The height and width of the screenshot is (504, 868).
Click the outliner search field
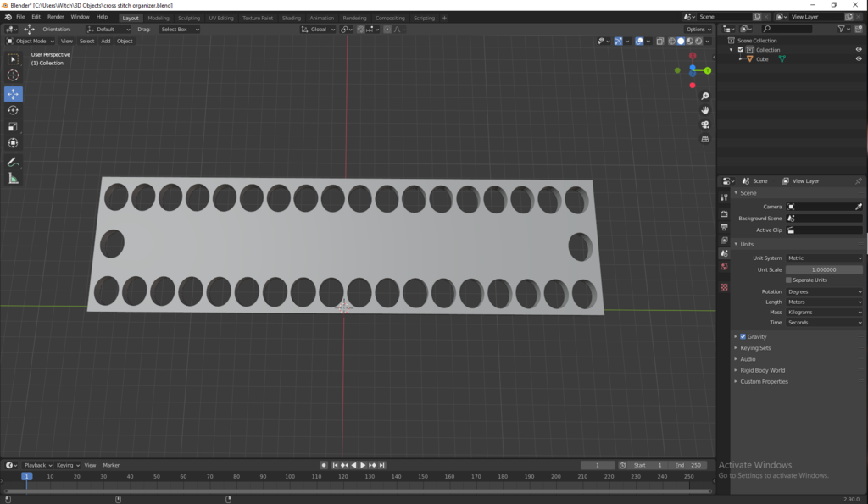787,29
